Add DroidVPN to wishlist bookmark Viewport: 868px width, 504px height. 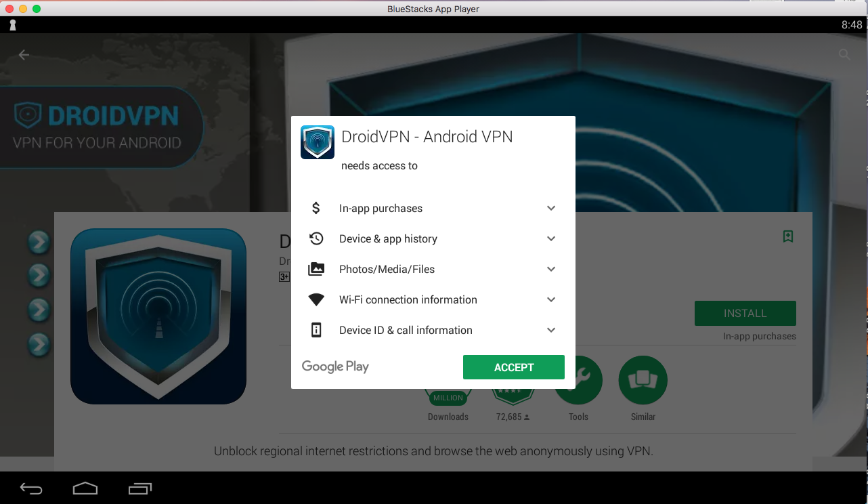tap(788, 236)
